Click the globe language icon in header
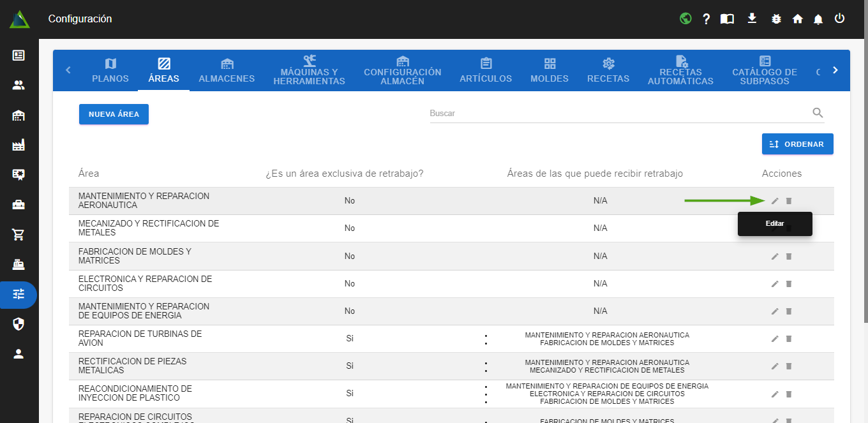Viewport: 868px width, 423px height. (685, 19)
